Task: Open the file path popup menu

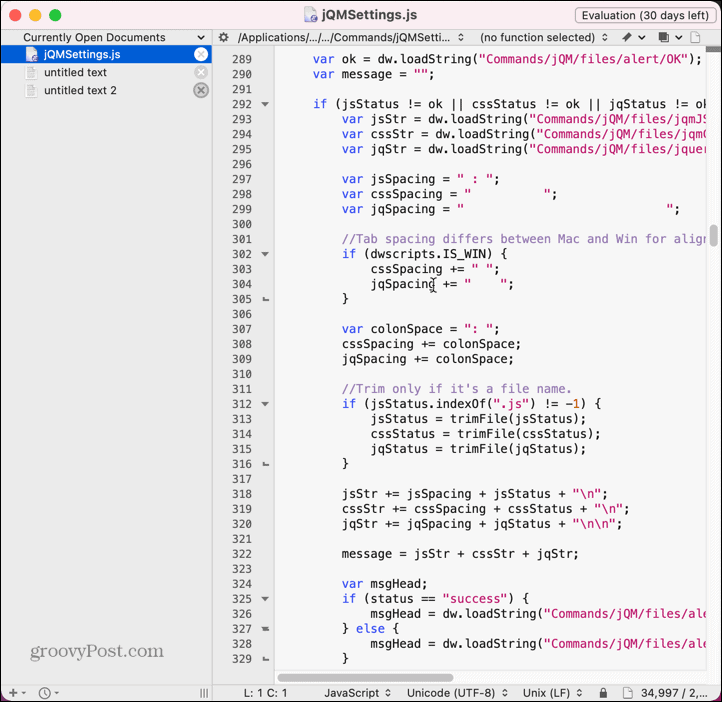Action: (x=350, y=37)
